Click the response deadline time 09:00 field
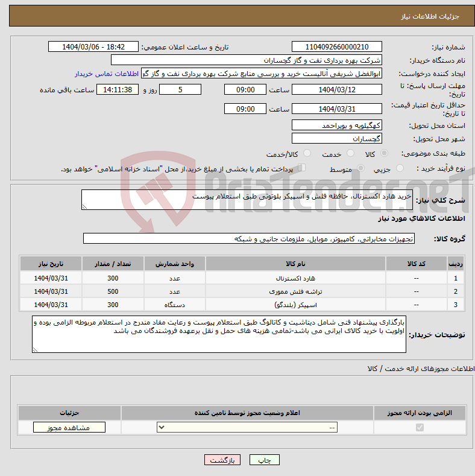 [245, 89]
